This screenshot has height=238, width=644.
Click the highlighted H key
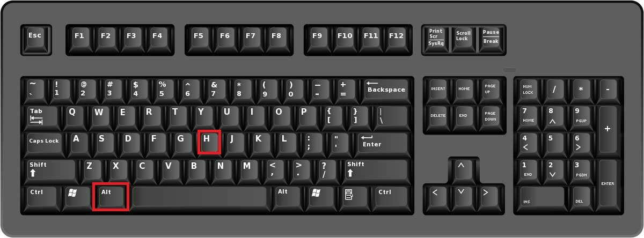pos(209,142)
